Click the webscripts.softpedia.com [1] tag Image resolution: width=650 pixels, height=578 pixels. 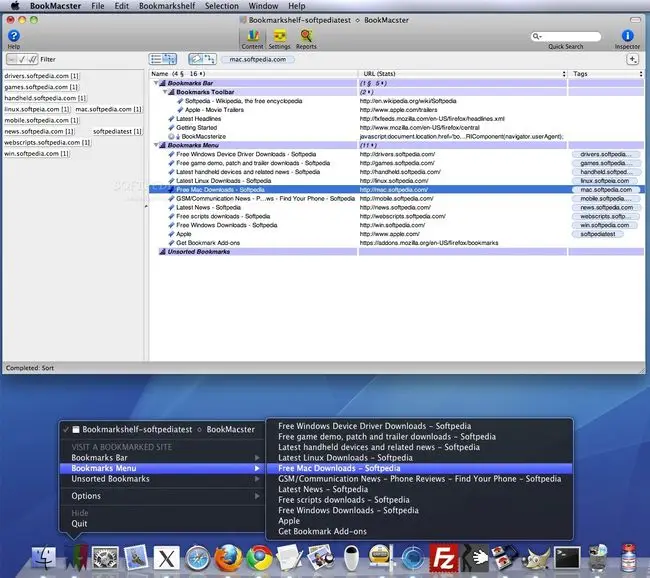click(47, 142)
